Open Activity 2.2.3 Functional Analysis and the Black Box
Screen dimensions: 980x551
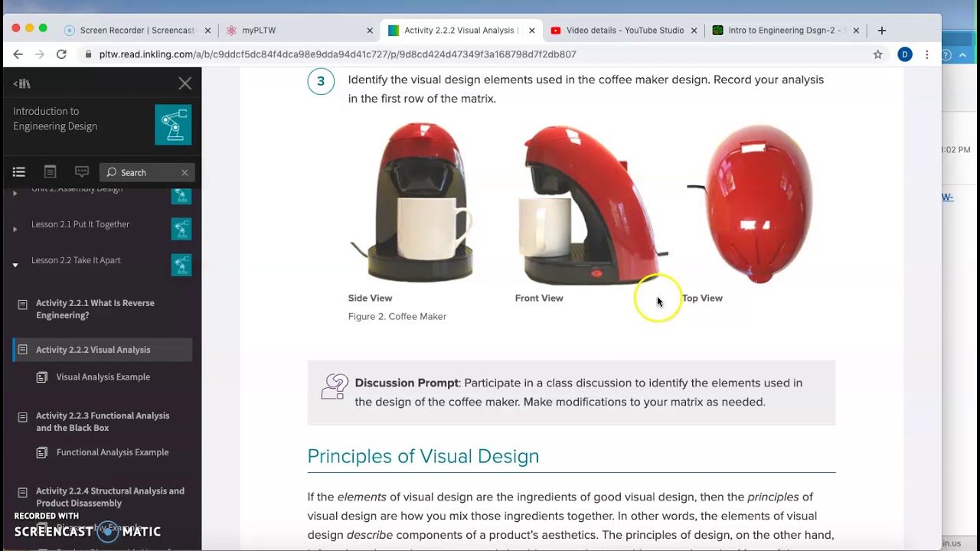coord(103,422)
